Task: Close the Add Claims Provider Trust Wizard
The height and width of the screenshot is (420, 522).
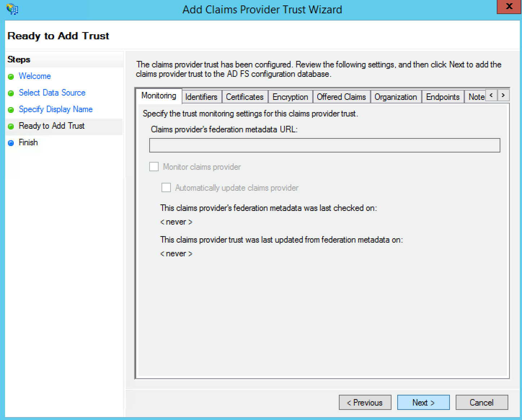Action: [x=509, y=6]
